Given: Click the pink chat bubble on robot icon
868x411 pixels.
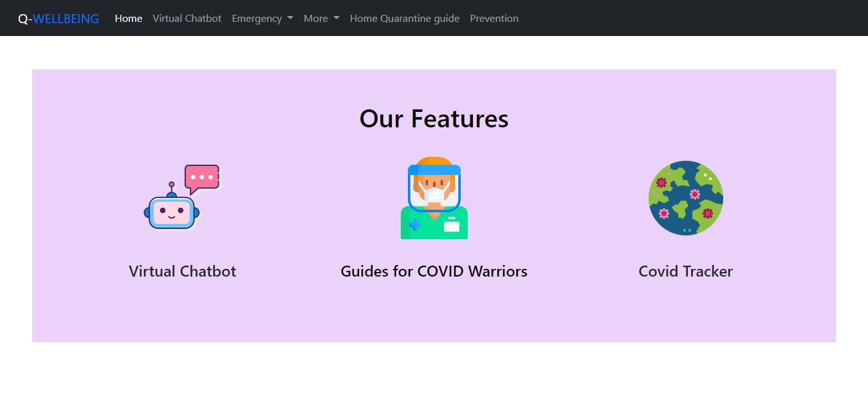Looking at the screenshot, I should [x=201, y=176].
